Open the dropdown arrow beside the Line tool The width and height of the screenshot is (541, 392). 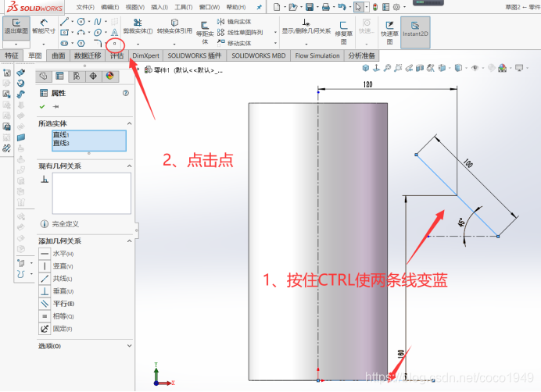73,22
